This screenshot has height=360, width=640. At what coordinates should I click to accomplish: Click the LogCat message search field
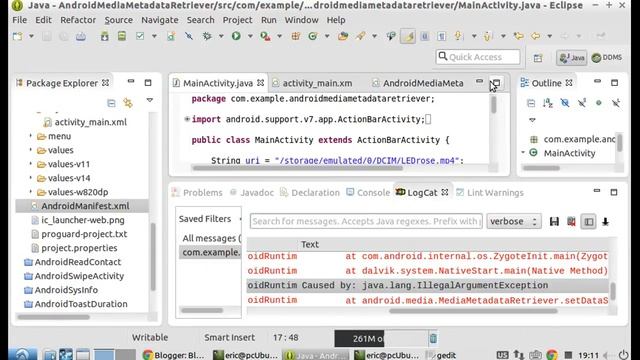click(366, 221)
